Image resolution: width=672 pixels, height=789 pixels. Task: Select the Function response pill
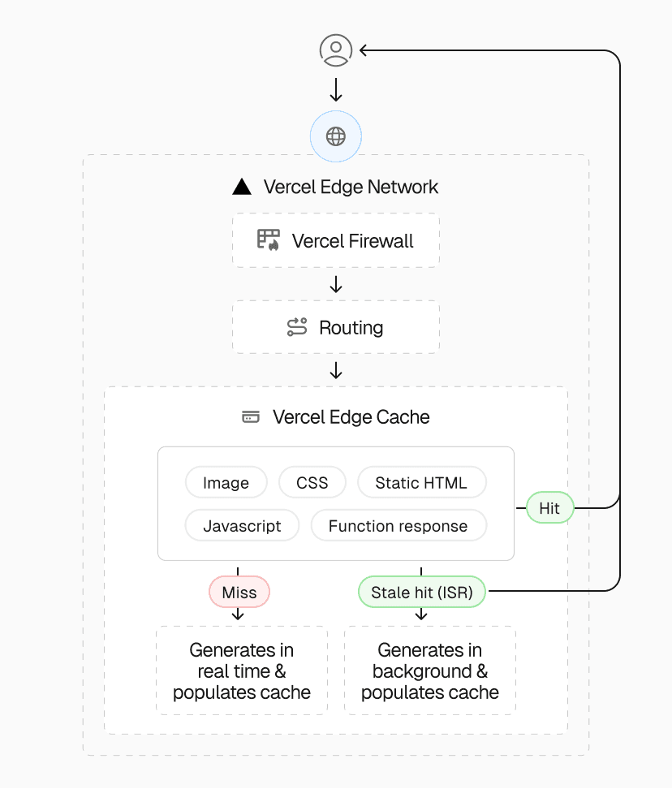click(x=398, y=526)
